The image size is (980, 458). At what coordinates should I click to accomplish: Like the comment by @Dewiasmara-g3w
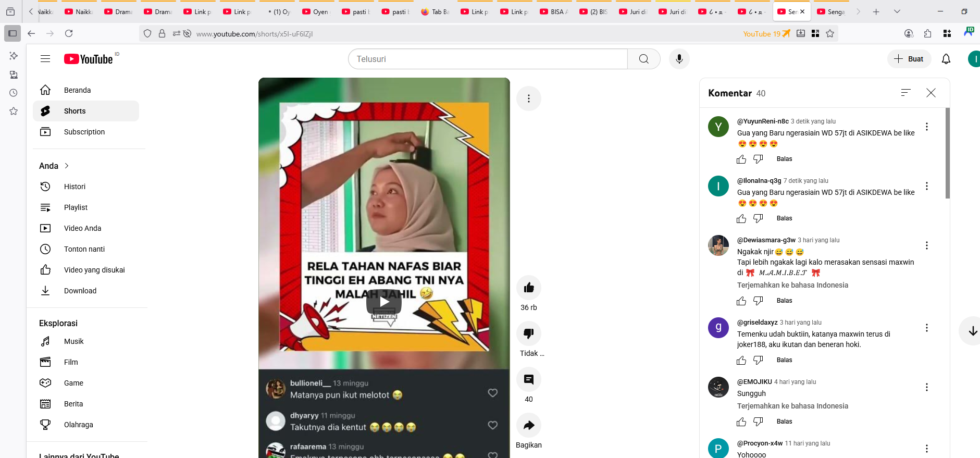(741, 301)
